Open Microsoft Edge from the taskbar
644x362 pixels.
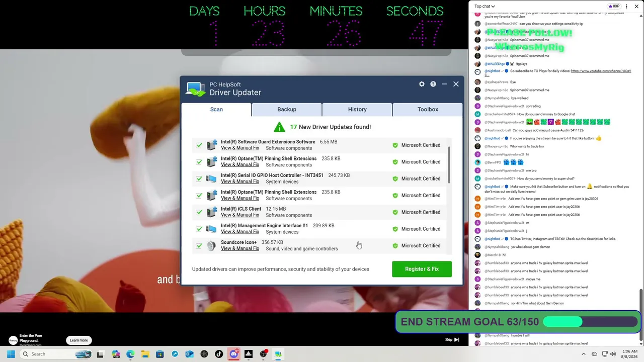pyautogui.click(x=130, y=354)
